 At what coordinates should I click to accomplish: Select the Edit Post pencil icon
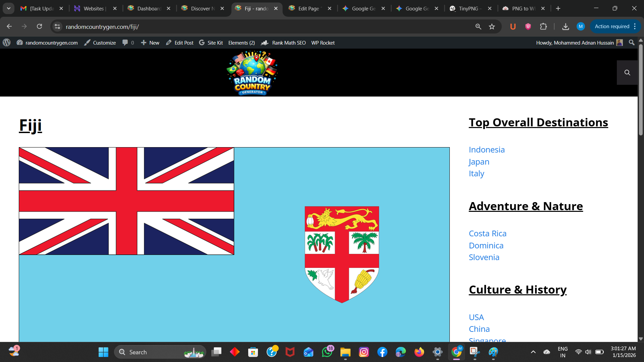(x=169, y=43)
